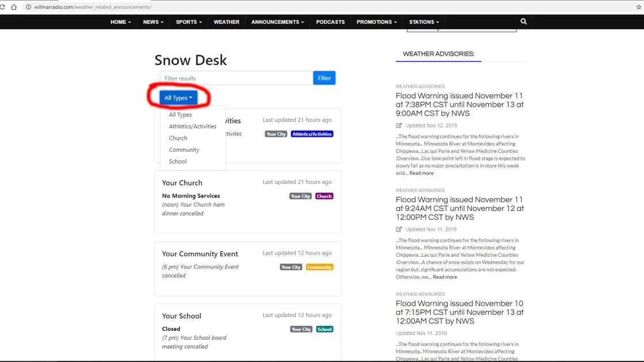The width and height of the screenshot is (644, 362).
Task: Open the Weather nav link
Action: (227, 22)
